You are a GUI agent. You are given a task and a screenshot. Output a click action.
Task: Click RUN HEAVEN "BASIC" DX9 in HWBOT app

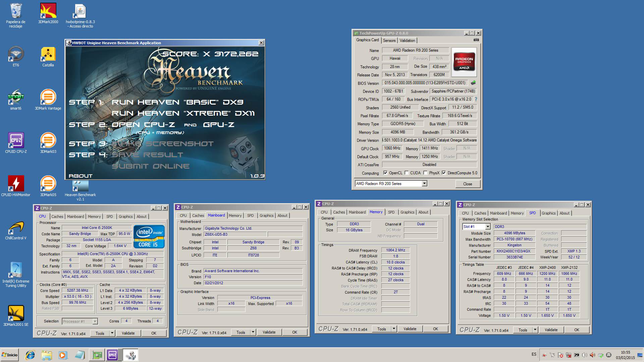pos(178,102)
